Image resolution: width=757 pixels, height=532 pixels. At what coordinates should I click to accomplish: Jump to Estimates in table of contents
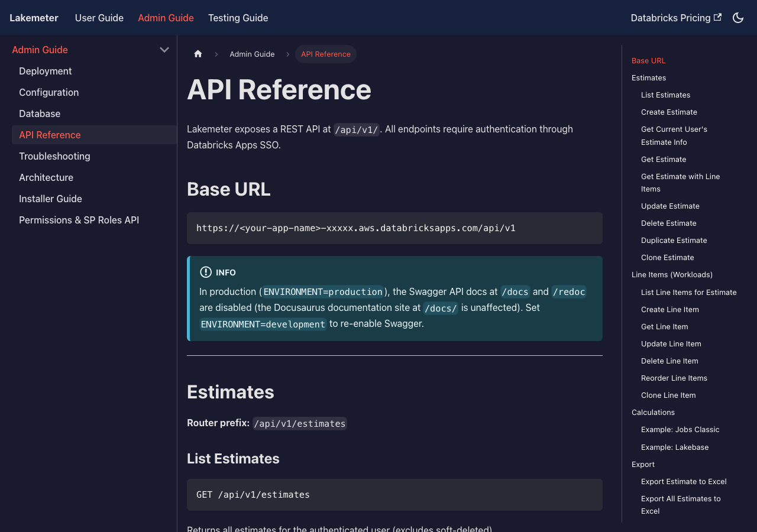(649, 77)
